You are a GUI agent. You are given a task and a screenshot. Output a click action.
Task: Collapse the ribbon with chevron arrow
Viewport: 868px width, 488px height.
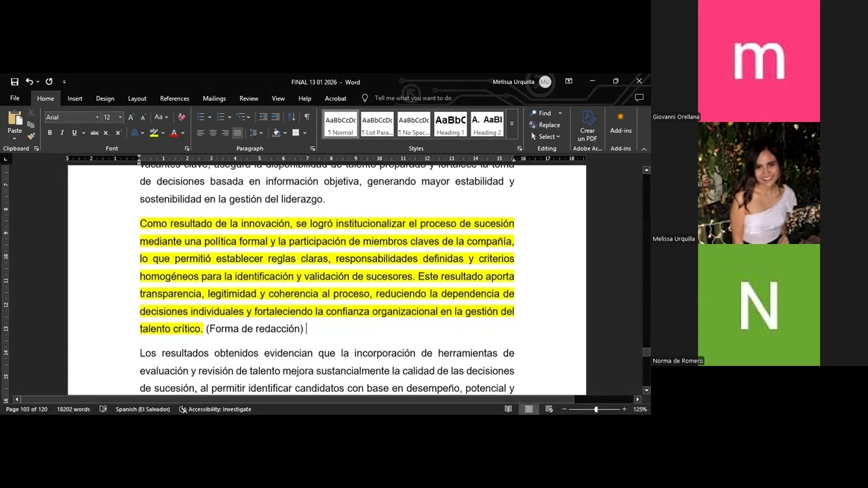coord(644,149)
